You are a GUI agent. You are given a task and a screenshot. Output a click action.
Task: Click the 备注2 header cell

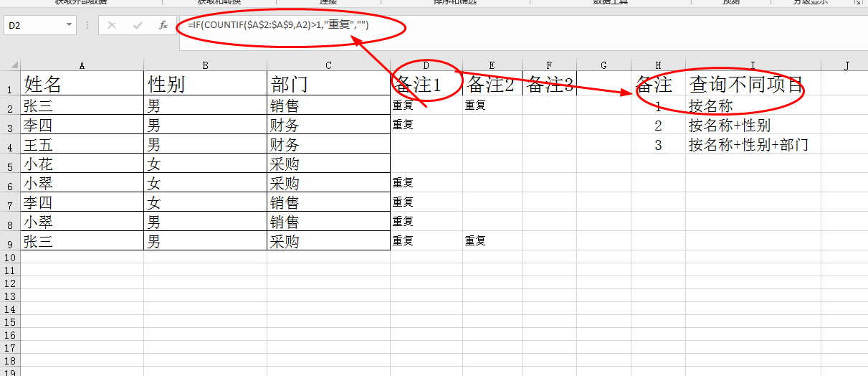492,83
